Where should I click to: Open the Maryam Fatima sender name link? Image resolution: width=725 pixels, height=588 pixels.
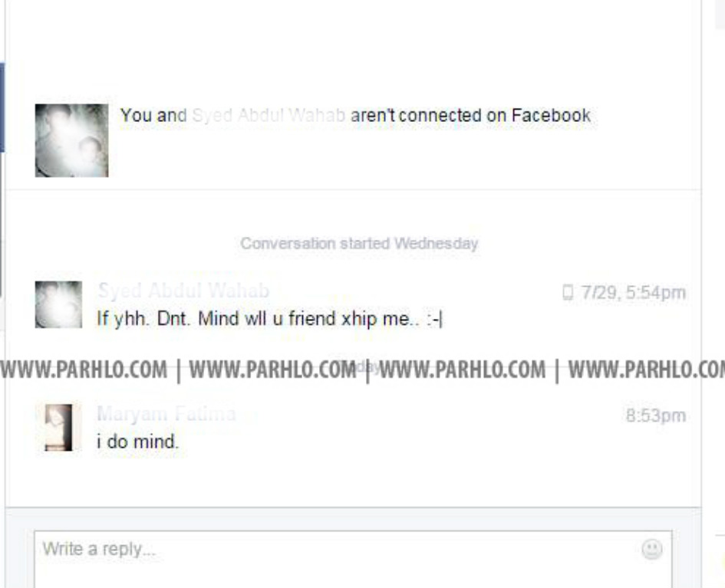[166, 413]
